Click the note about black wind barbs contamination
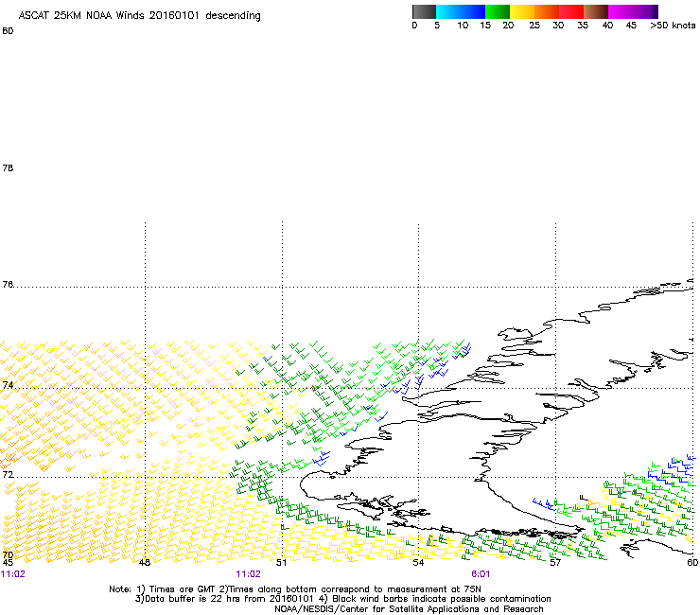 [435, 599]
